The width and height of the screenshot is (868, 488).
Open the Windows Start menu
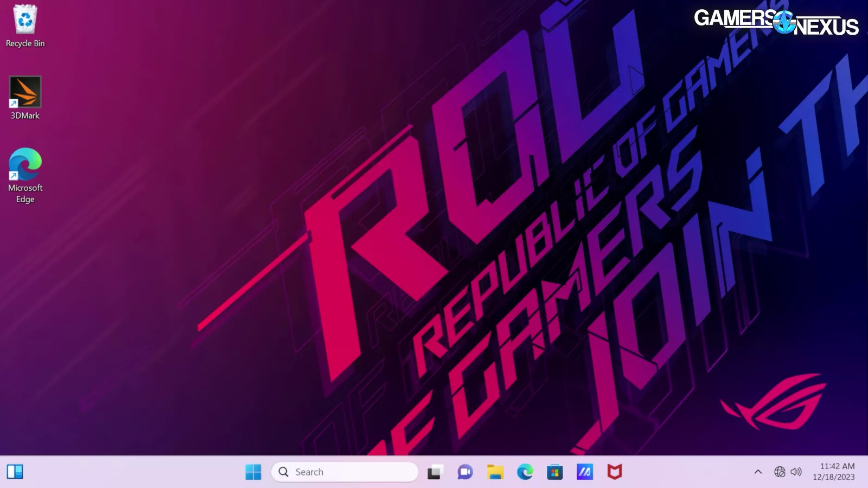pyautogui.click(x=253, y=472)
